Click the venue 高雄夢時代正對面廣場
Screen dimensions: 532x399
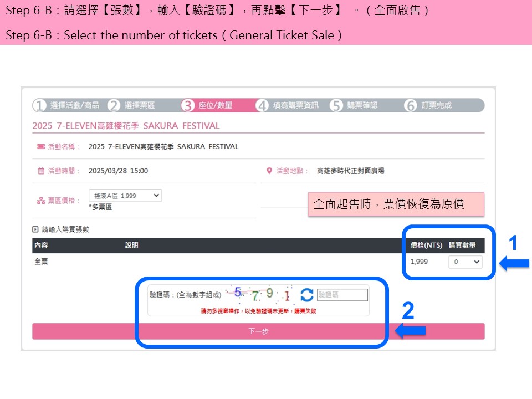350,171
